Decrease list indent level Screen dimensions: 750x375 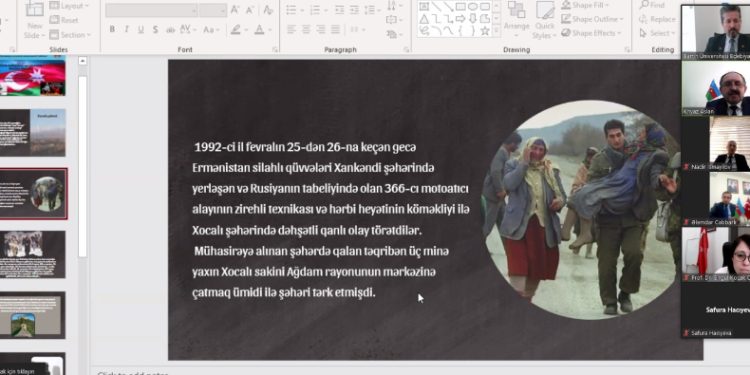pos(339,10)
